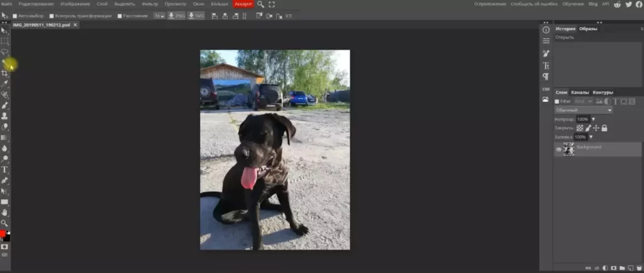644x273 pixels.
Task: Enable Контроль трансформации checkbox
Action: 52,16
